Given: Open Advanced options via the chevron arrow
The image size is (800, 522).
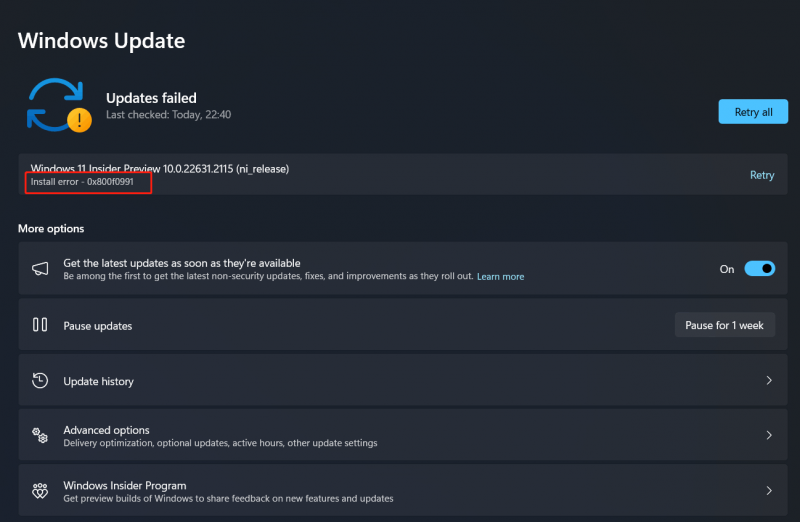Looking at the screenshot, I should 769,435.
